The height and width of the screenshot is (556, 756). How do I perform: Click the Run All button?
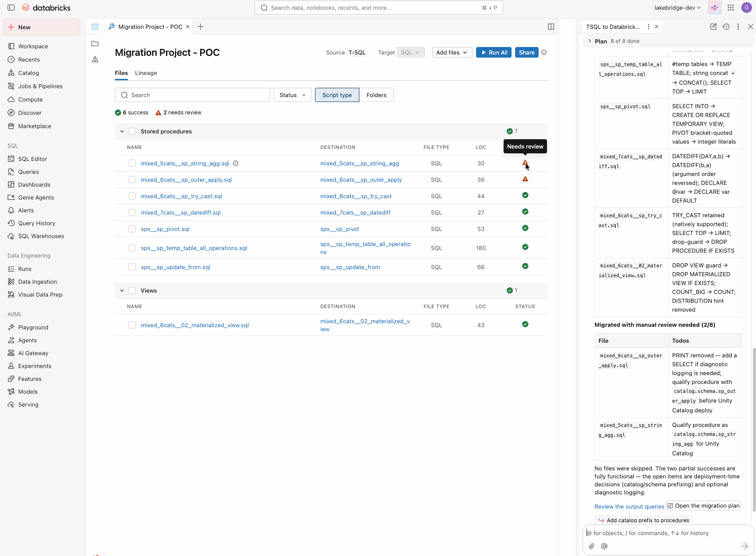[494, 52]
